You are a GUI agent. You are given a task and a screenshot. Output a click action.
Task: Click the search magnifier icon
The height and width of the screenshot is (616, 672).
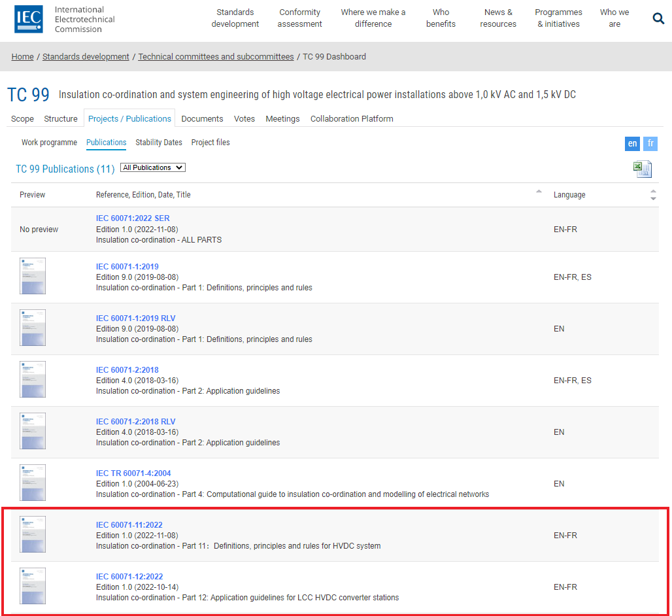click(x=658, y=18)
